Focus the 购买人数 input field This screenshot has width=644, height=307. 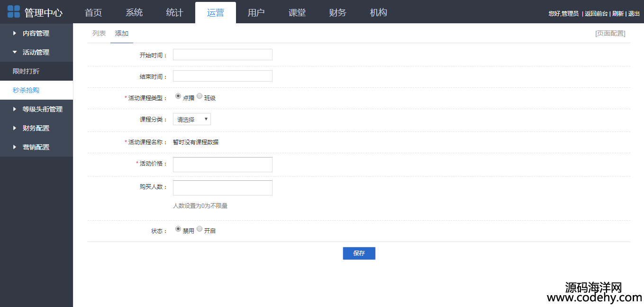pos(223,188)
